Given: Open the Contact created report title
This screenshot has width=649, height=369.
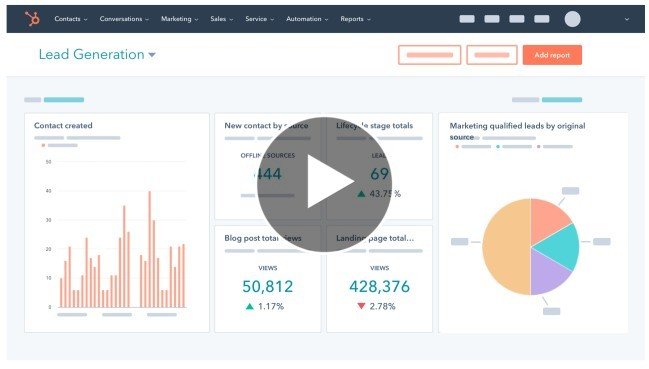Looking at the screenshot, I should pos(63,125).
